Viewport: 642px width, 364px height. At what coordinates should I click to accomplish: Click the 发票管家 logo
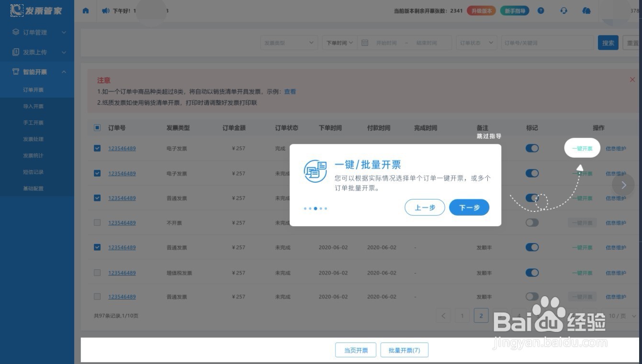click(36, 10)
